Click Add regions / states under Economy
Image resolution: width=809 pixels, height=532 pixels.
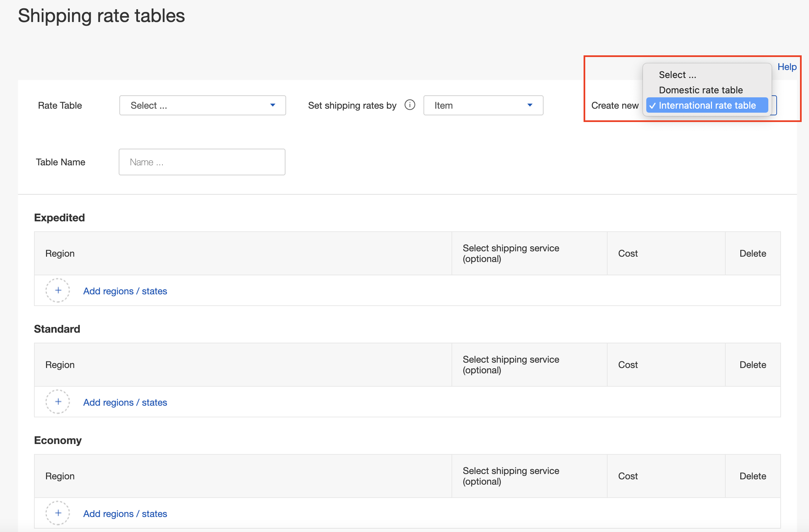coord(125,514)
